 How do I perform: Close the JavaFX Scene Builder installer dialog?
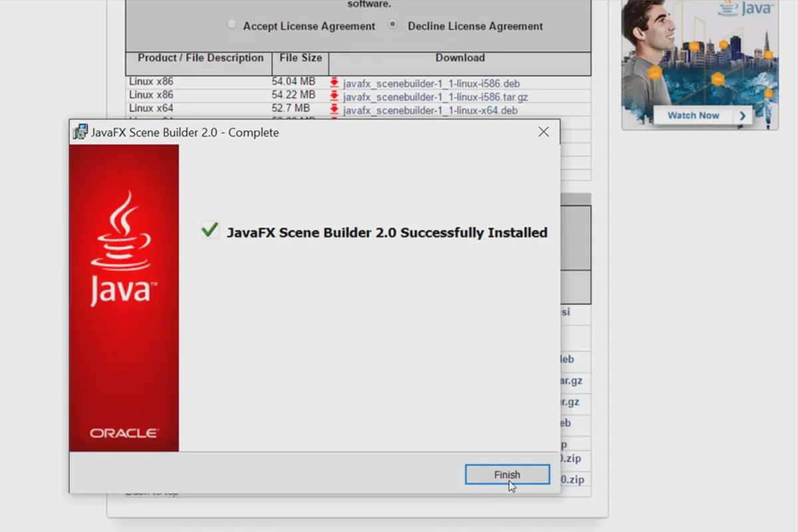pyautogui.click(x=543, y=132)
